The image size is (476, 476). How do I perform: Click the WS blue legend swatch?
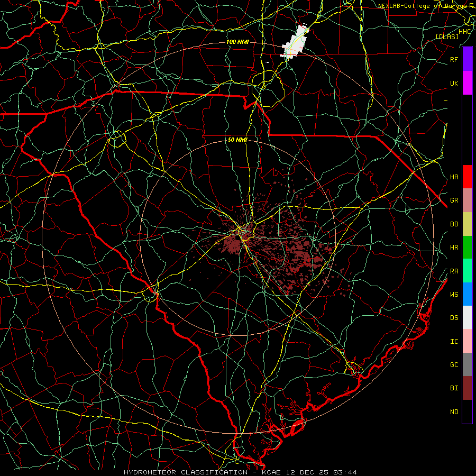pos(467,294)
